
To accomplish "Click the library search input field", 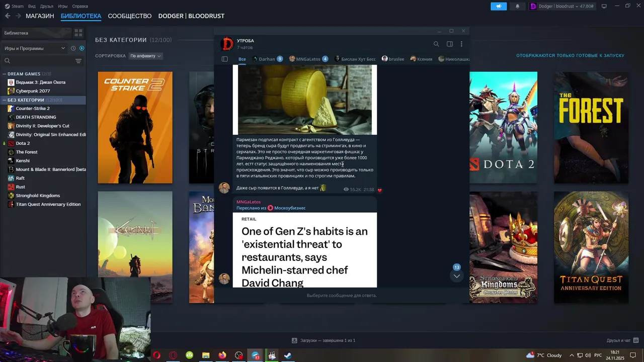I will (43, 61).
